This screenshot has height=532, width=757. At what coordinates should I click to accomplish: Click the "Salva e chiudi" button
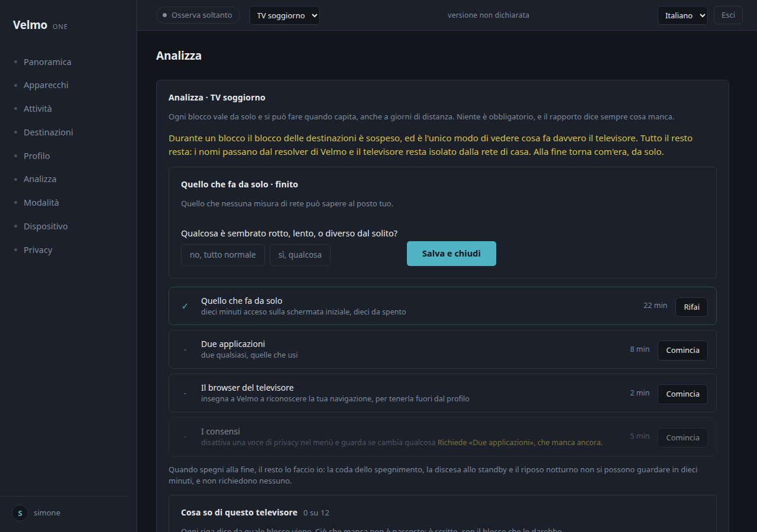tap(451, 254)
